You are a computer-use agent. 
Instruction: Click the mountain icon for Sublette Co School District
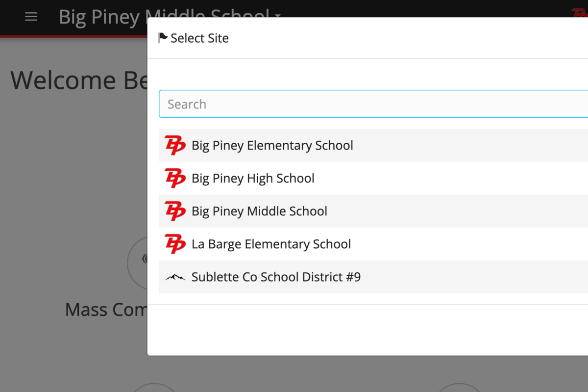175,277
